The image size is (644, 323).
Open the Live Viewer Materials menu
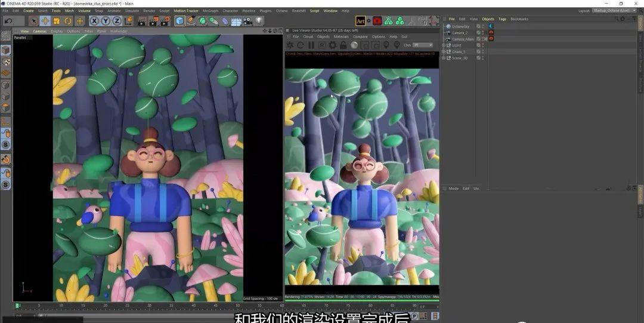pyautogui.click(x=341, y=36)
